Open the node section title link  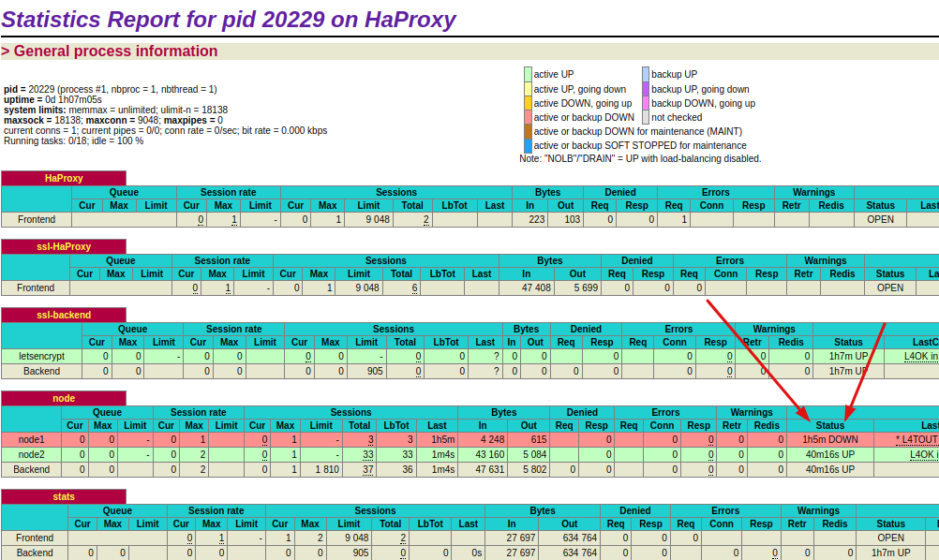[64, 399]
